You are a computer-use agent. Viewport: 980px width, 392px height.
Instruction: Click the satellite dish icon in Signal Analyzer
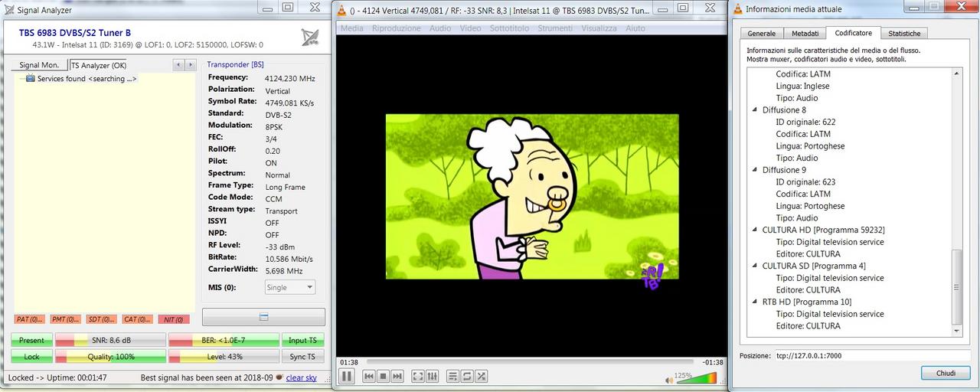311,38
